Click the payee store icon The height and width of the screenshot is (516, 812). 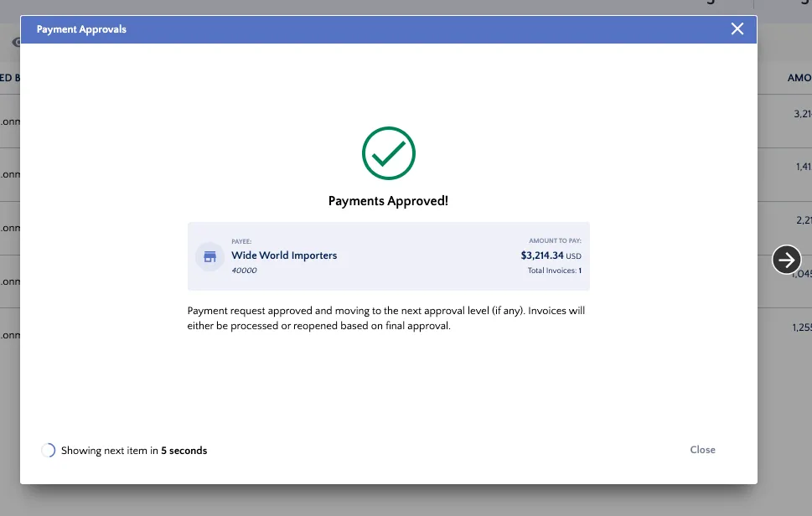(x=209, y=256)
